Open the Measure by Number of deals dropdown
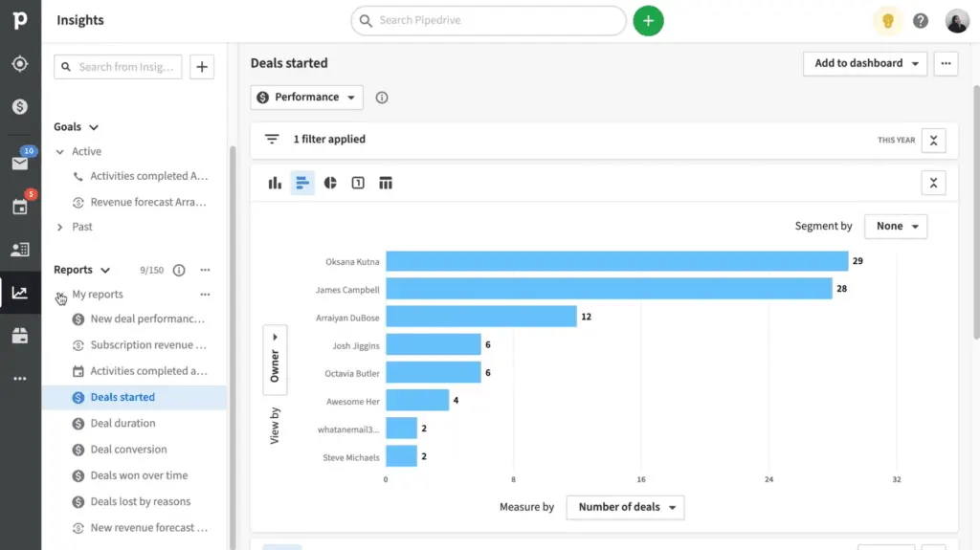Screen dimensions: 980x550 (x=625, y=507)
